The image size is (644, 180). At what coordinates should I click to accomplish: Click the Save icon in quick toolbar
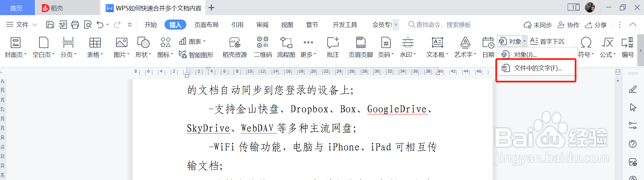pyautogui.click(x=50, y=25)
